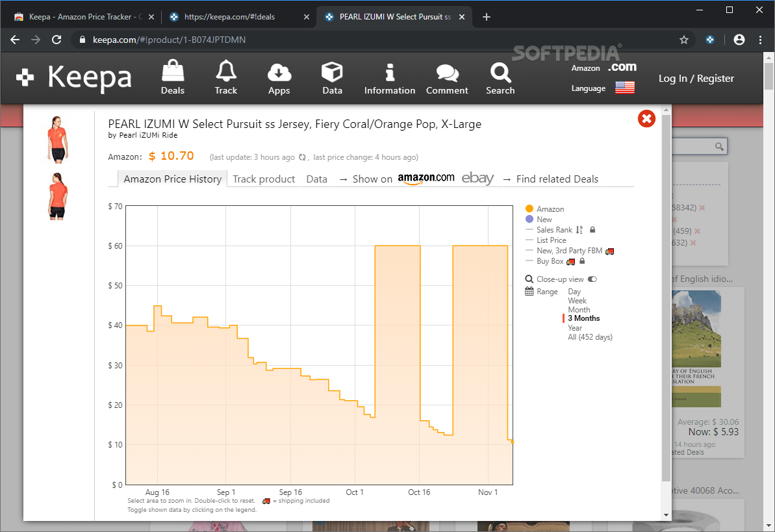Set range to Year
The image size is (775, 532).
[x=575, y=328]
